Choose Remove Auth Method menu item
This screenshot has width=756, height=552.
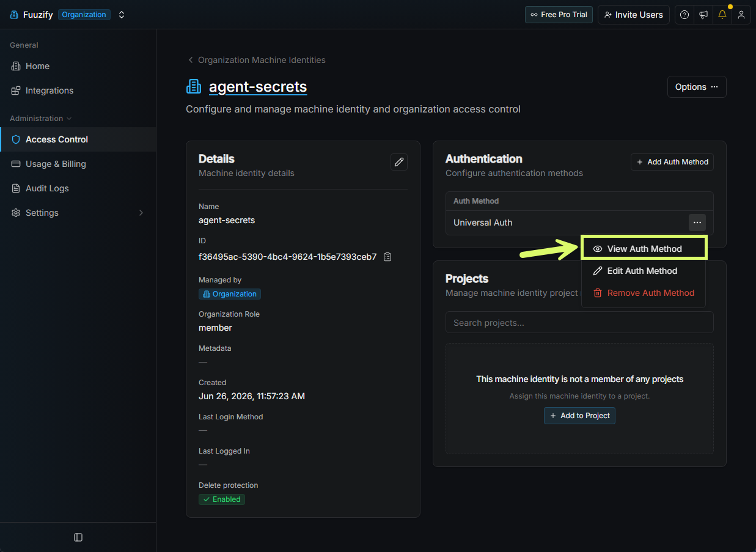click(x=644, y=293)
